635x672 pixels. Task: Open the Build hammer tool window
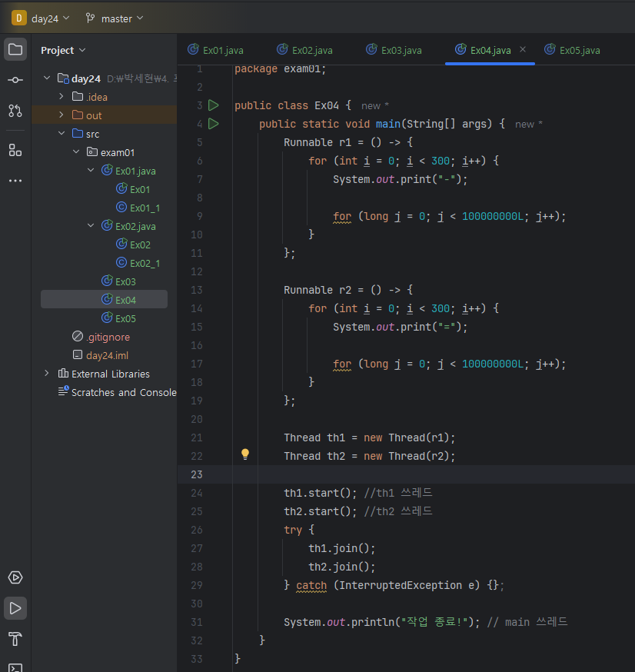[x=15, y=639]
